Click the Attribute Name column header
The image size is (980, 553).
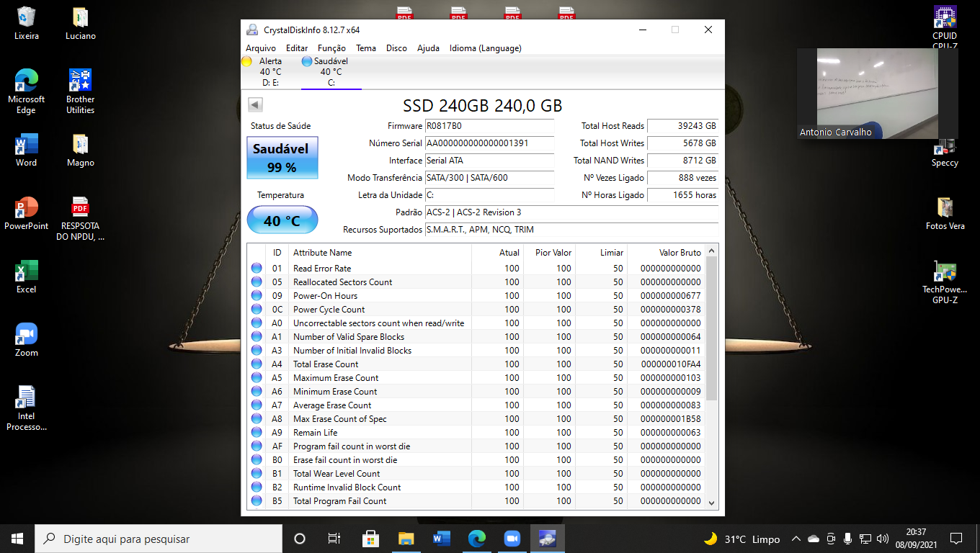click(380, 253)
